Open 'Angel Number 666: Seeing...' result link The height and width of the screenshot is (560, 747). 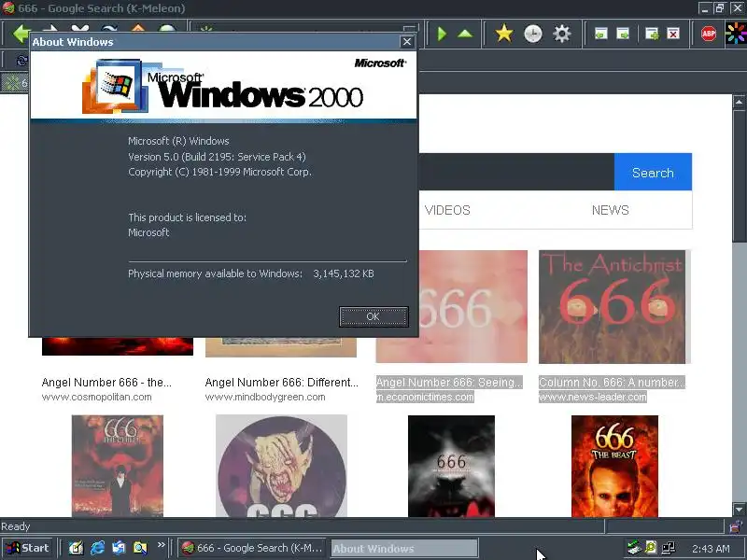point(449,383)
